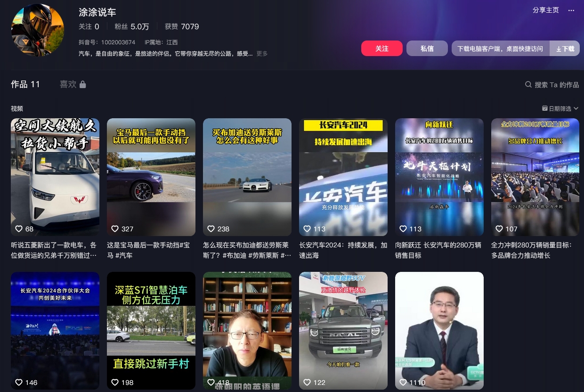The height and width of the screenshot is (392, 584).
Task: Click the heart icon showing 107 likes
Action: pyautogui.click(x=499, y=229)
